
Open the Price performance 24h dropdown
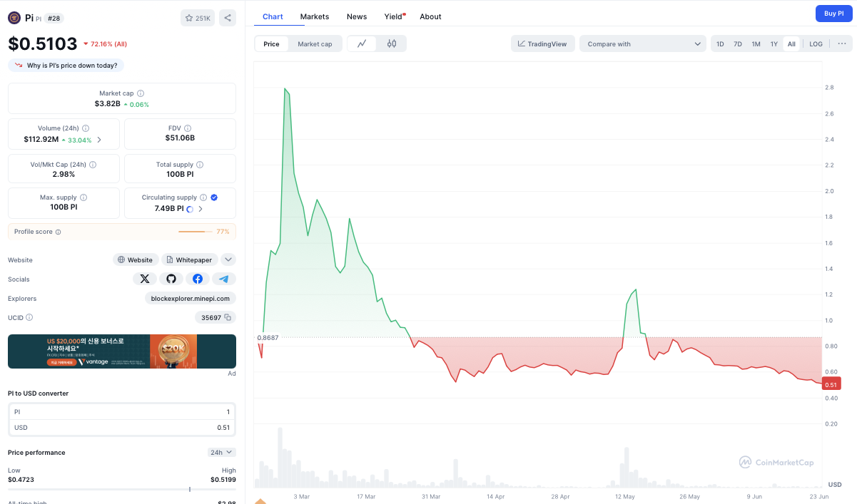222,452
